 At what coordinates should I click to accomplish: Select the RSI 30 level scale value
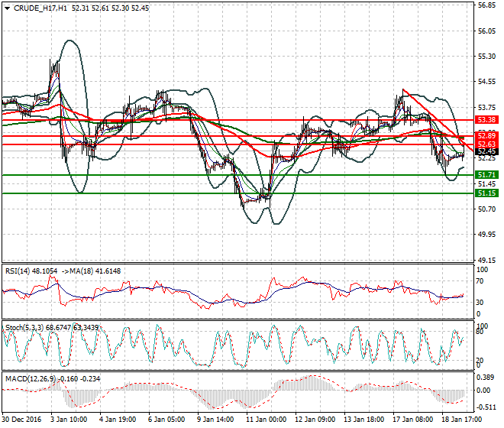click(x=480, y=302)
